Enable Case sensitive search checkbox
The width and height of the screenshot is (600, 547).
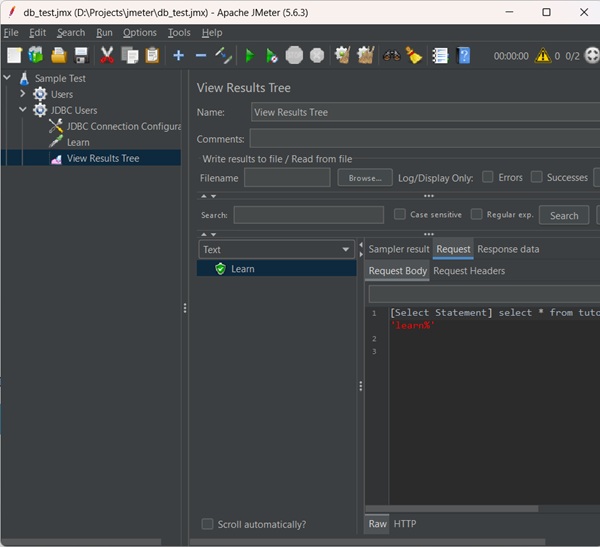coord(399,214)
